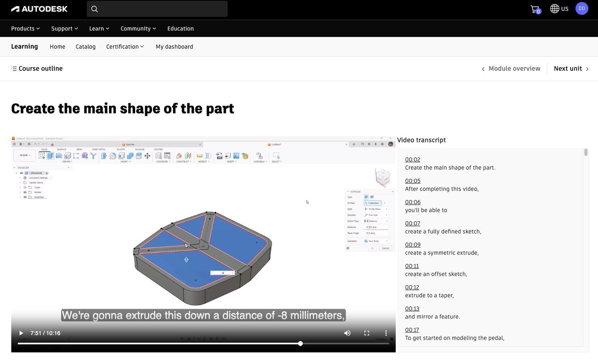
Task: Expand the Products dropdown menu
Action: pyautogui.click(x=25, y=28)
